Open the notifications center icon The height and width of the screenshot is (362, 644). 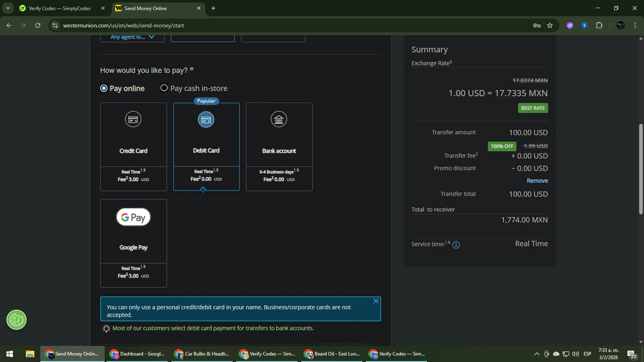point(632,354)
